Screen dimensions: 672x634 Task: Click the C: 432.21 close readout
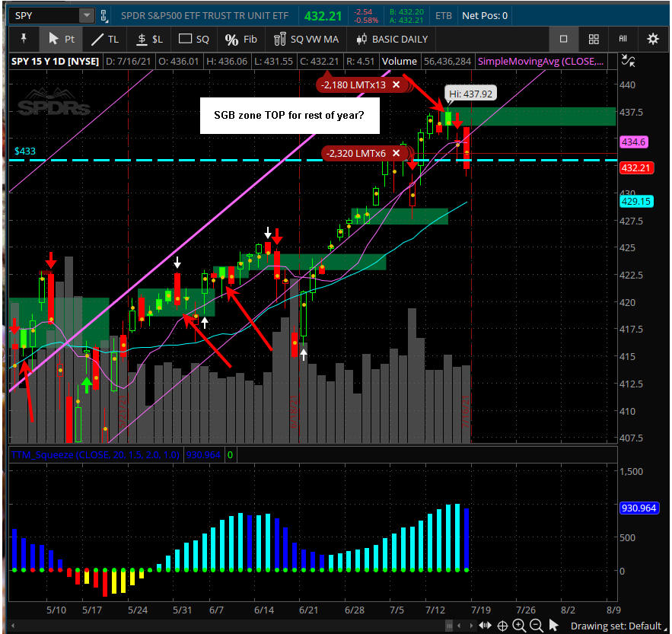[320, 62]
